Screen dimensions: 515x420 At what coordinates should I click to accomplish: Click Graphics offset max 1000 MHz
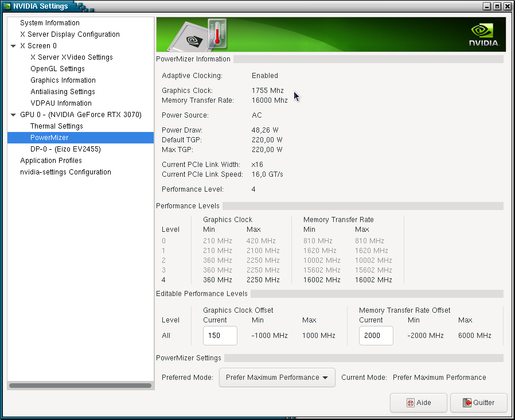click(x=319, y=336)
